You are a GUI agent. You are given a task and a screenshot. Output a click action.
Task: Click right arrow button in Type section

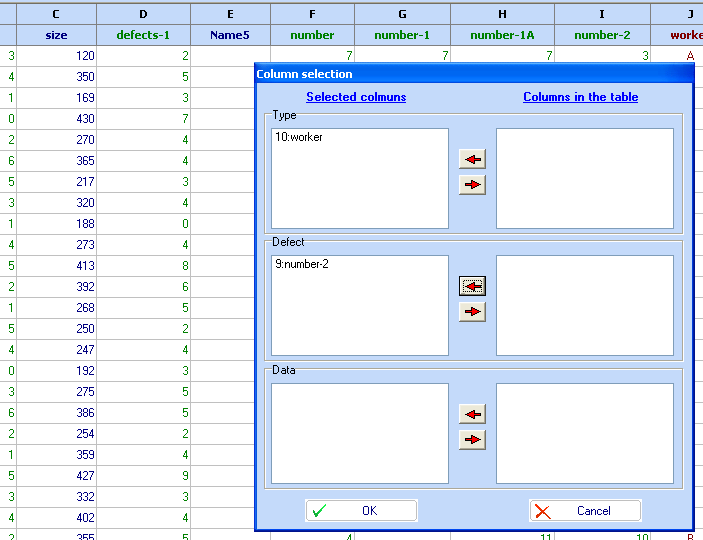[x=472, y=185]
